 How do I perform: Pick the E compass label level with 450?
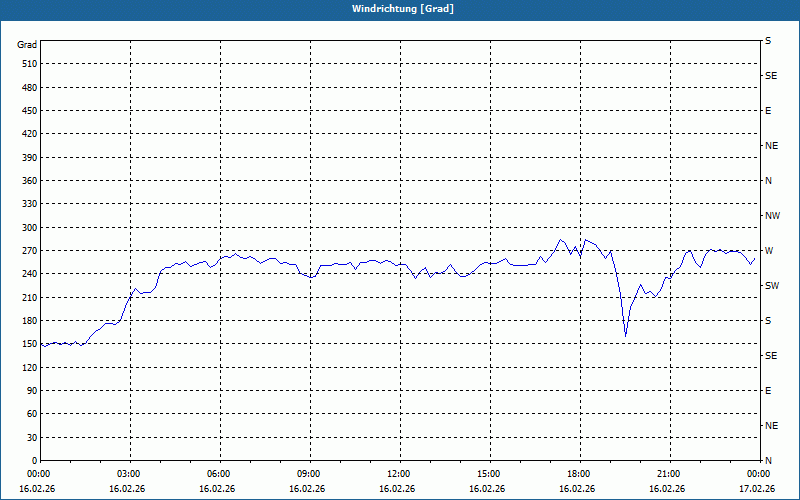[x=768, y=111]
